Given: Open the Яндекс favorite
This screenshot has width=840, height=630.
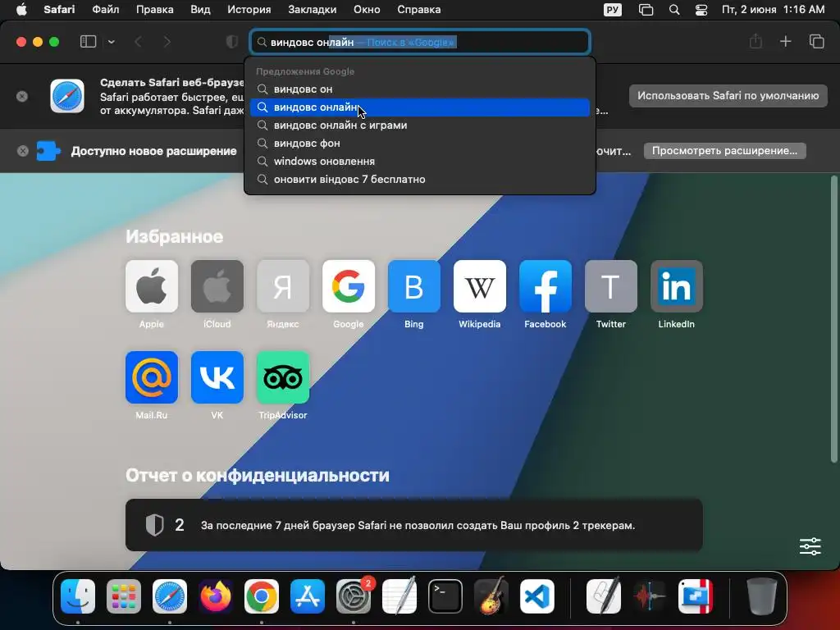Looking at the screenshot, I should (x=283, y=286).
